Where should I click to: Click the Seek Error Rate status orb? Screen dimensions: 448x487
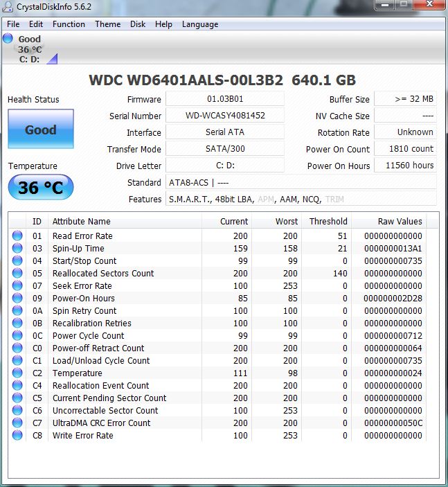pos(17,285)
